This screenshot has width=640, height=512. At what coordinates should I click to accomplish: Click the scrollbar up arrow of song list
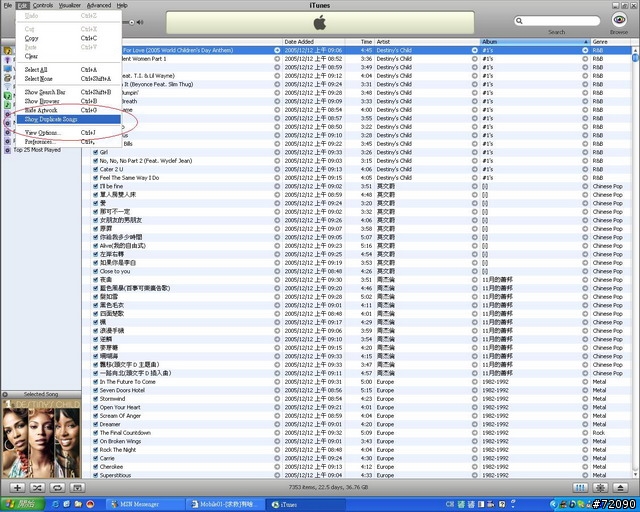click(635, 50)
